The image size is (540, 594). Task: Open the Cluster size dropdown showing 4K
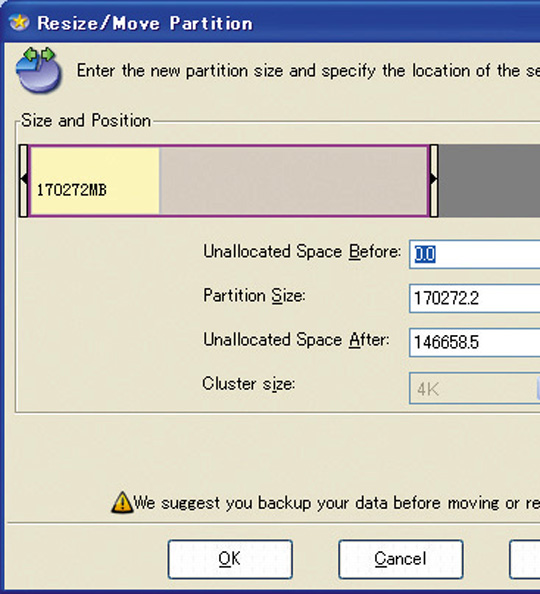(x=474, y=388)
